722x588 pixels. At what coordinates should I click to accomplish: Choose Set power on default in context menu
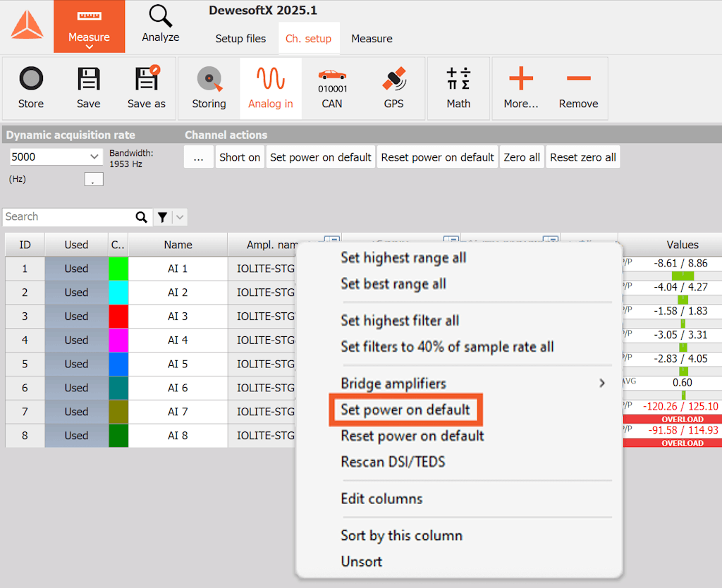405,410
